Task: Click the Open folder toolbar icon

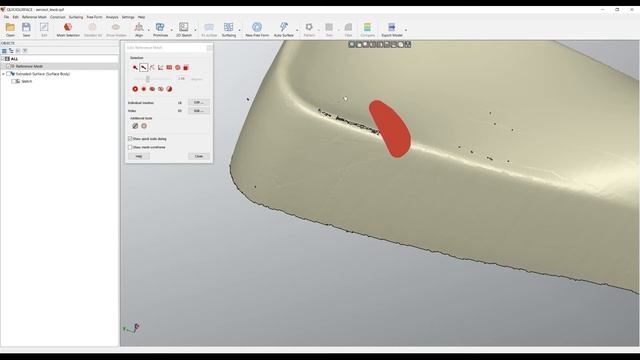Action: click(x=10, y=28)
